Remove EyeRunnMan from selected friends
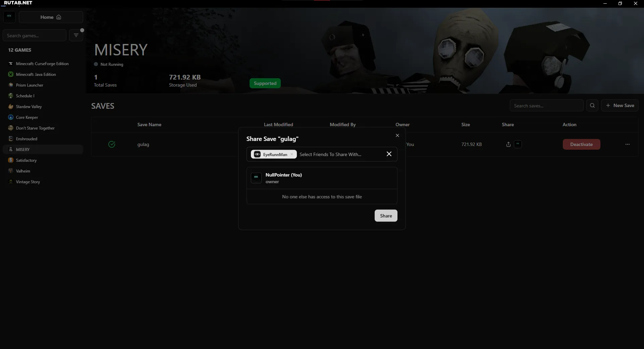644x349 pixels. tap(292, 154)
